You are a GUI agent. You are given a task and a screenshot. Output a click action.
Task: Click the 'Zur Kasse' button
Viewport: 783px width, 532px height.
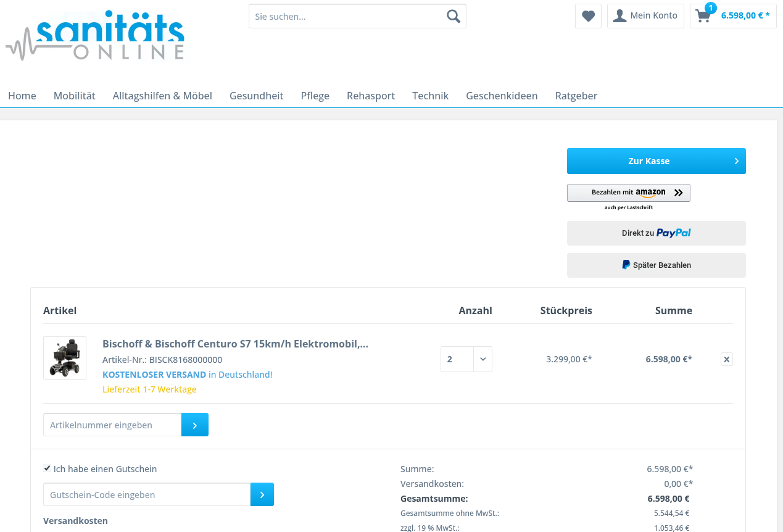pyautogui.click(x=656, y=160)
